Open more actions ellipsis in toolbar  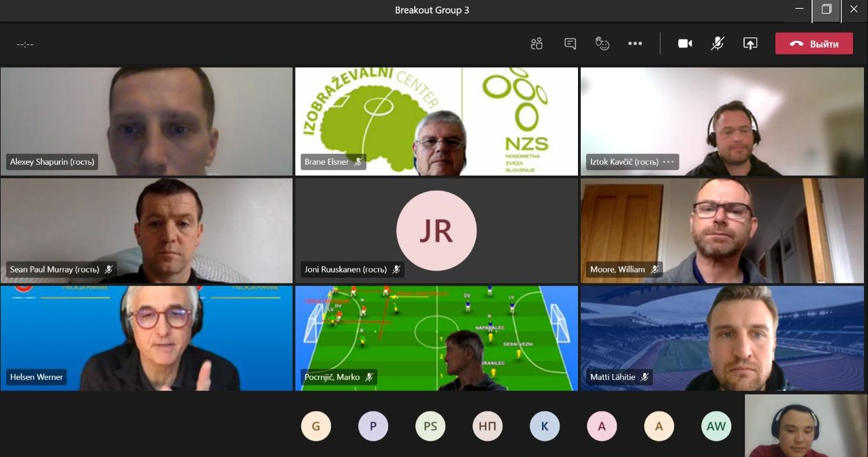point(635,44)
